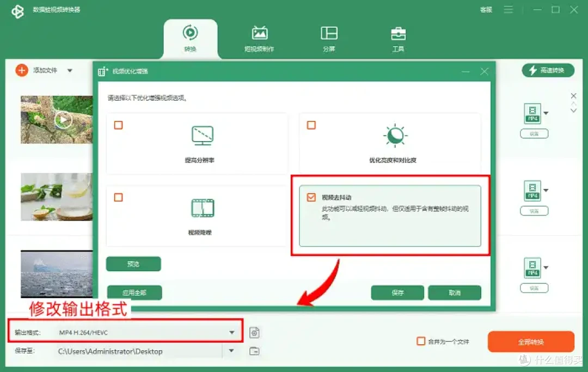This screenshot has height=372, width=588.
Task: Select the lemon drink video thumbnail
Action: tap(57, 197)
